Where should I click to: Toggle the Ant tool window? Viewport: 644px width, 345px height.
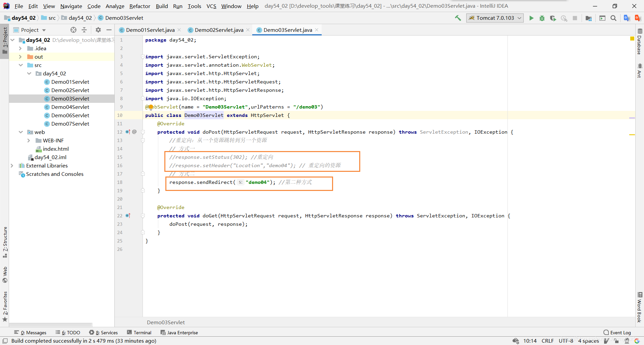(x=640, y=70)
